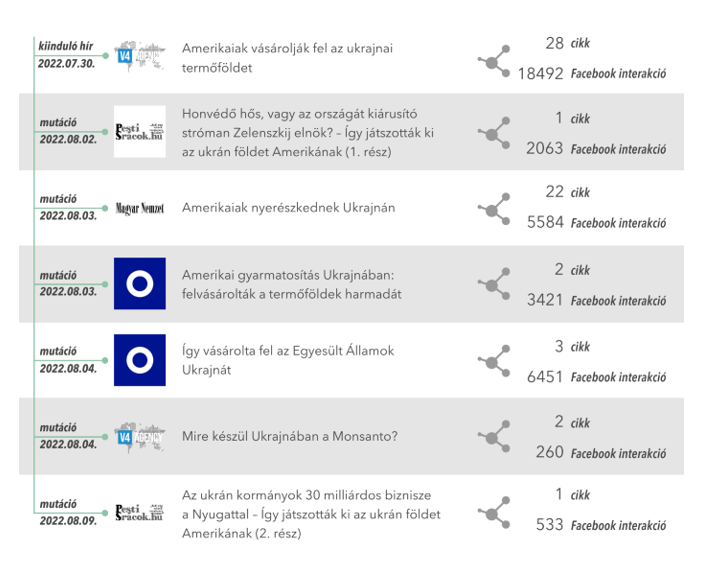
Task: Click the share icon beside 2063 Facebook interakció
Action: click(494, 133)
